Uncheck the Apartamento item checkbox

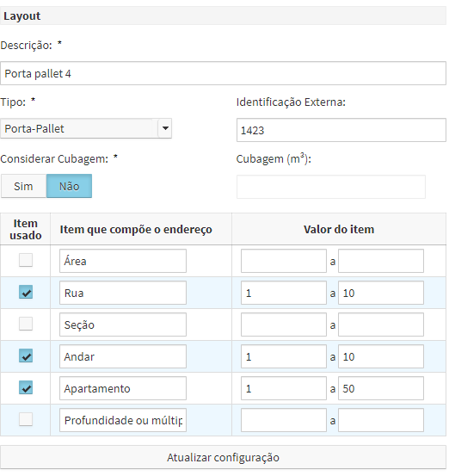coord(26,387)
